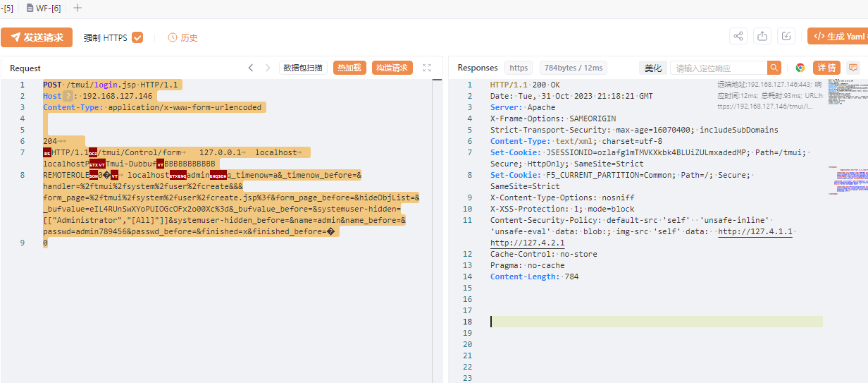Click the 详情 details button
Viewport: 868px width, 383px height.
pos(826,68)
